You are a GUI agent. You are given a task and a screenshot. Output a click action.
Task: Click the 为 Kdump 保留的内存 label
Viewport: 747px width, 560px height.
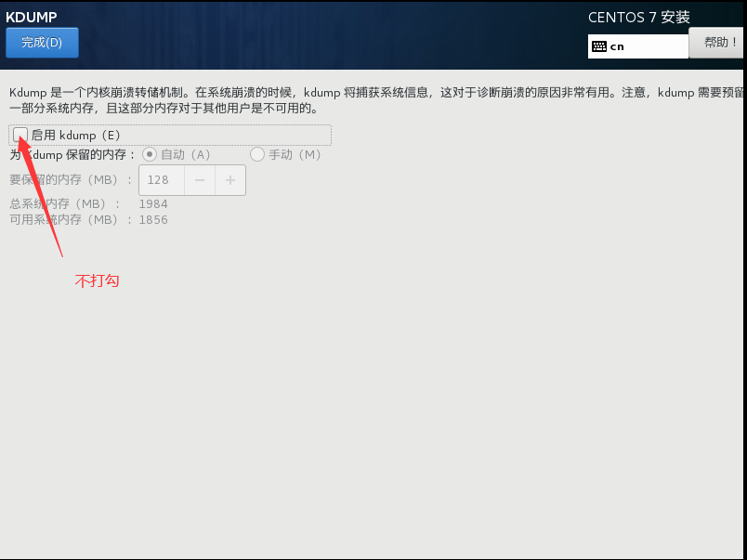(72, 154)
